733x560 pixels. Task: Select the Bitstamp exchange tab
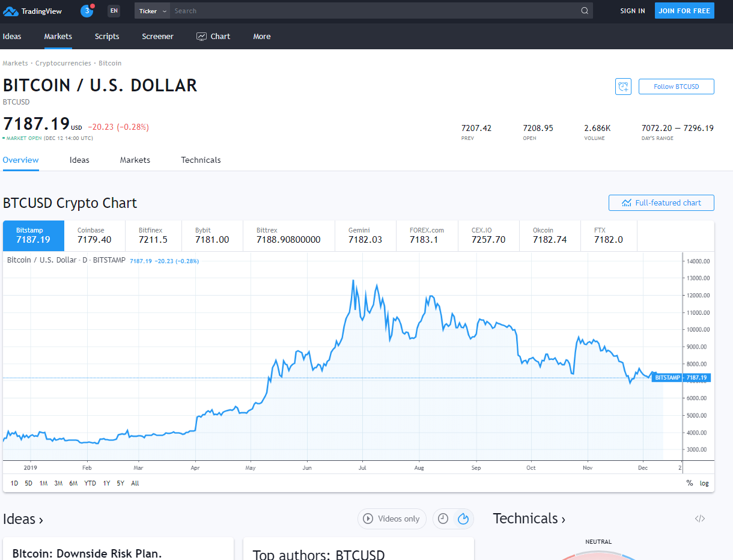34,236
